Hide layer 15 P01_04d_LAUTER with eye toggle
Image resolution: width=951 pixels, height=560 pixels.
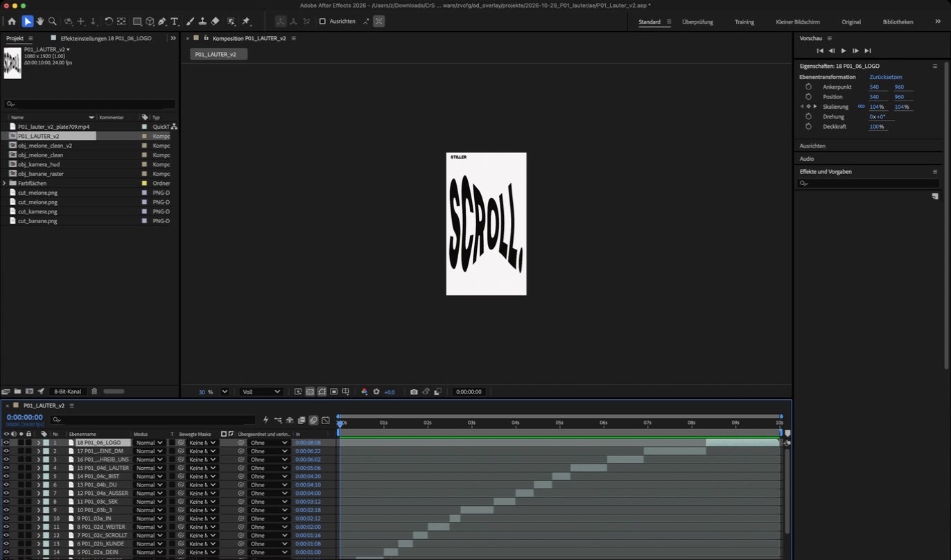click(6, 468)
